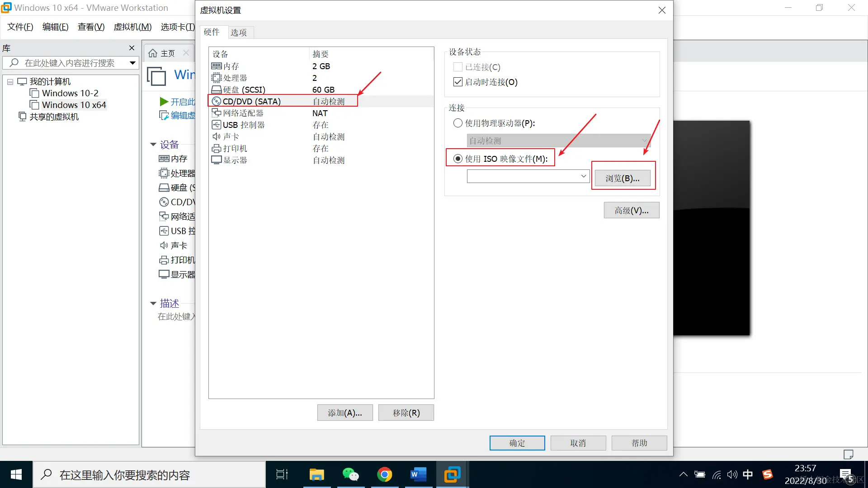Select the 处理器 processor icon in device list
The image size is (868, 488).
[x=217, y=78]
